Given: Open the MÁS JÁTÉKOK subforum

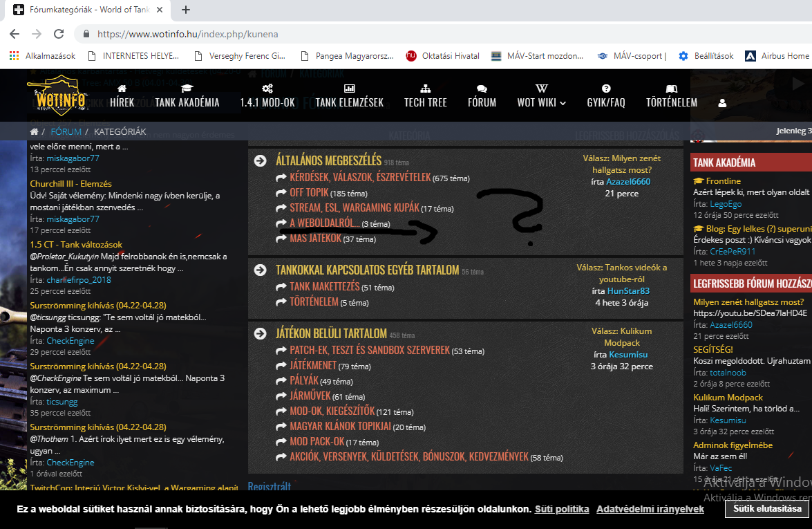Looking at the screenshot, I should coord(315,239).
